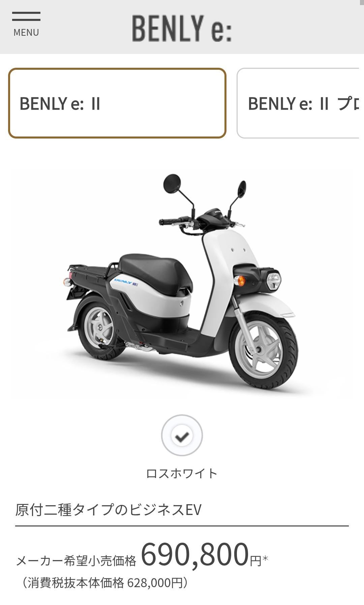
Task: Click the orange turn signal on scooter
Action: tap(241, 280)
